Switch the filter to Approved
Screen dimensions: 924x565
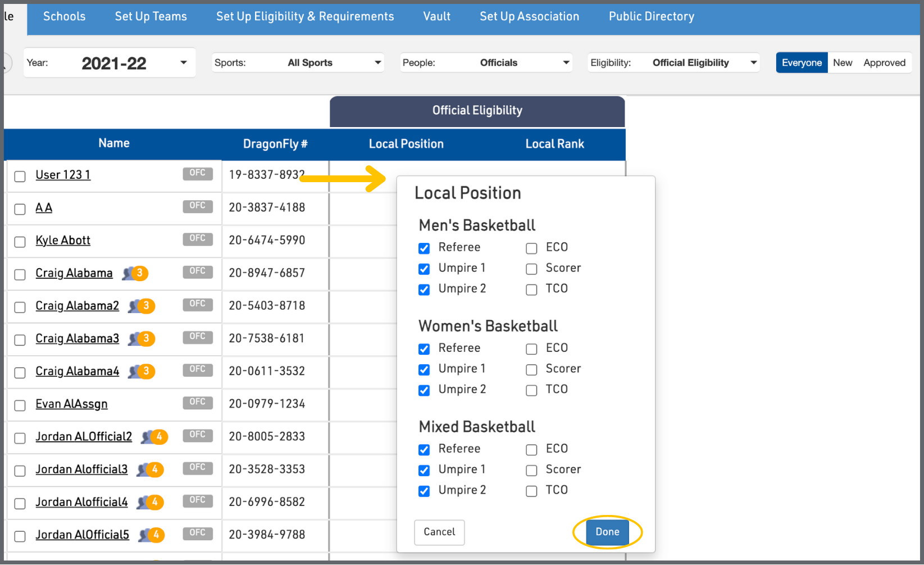[884, 63]
